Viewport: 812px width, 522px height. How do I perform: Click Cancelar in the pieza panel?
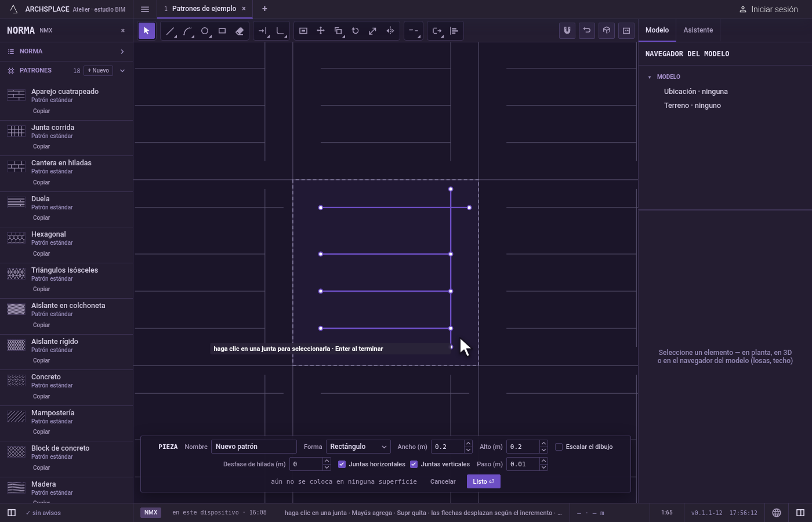tap(443, 481)
